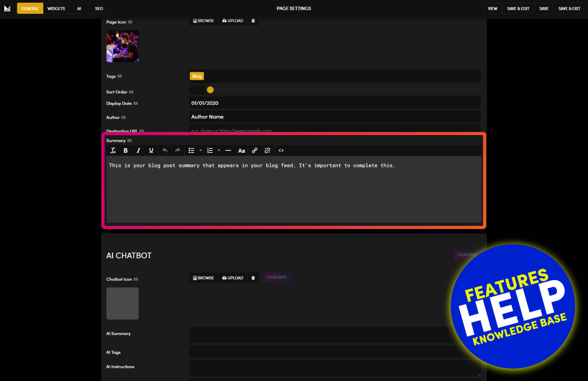Open code view with the angle brackets icon

coord(281,151)
